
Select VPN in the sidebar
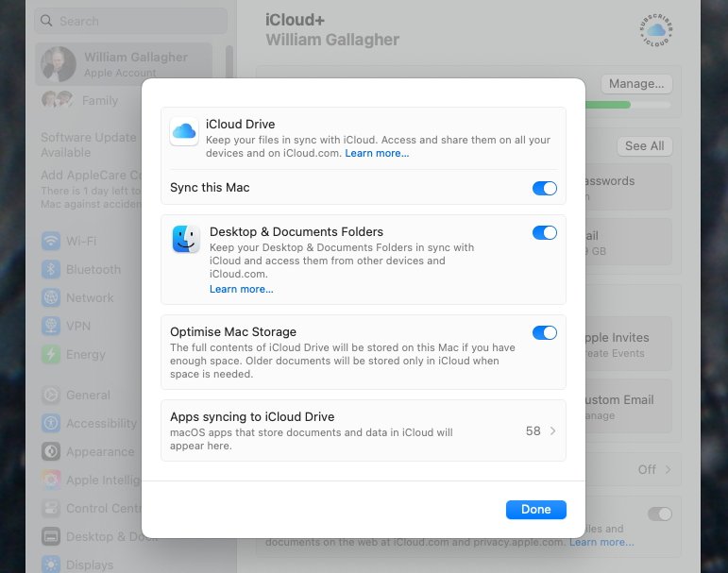78,326
